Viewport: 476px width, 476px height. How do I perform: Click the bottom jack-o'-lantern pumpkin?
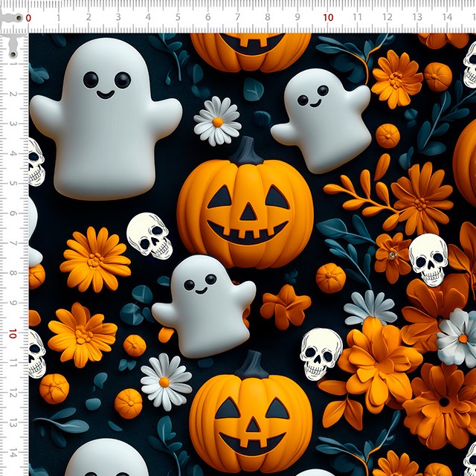pos(251,422)
